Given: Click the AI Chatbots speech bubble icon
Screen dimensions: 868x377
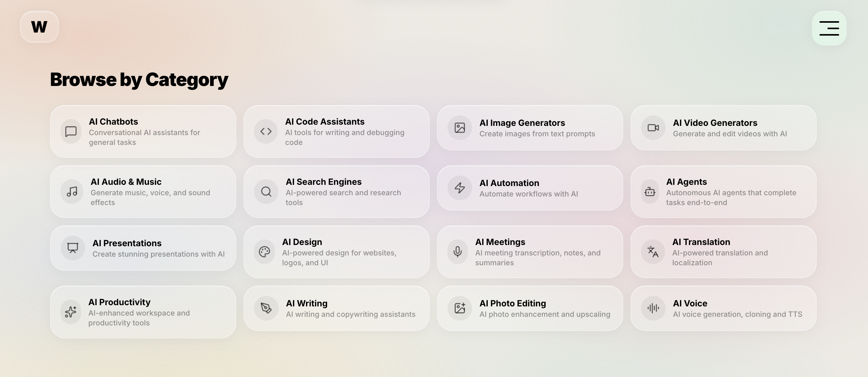Looking at the screenshot, I should pos(71,131).
